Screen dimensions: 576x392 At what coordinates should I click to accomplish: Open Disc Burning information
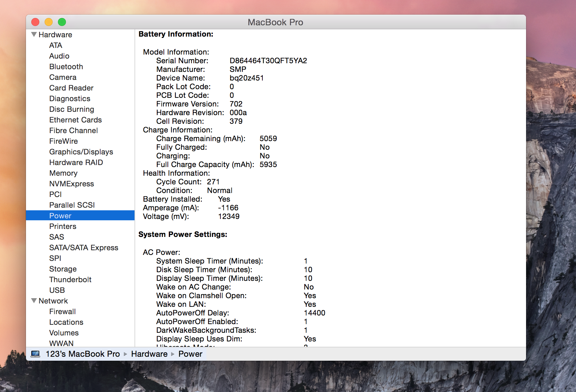coord(72,109)
